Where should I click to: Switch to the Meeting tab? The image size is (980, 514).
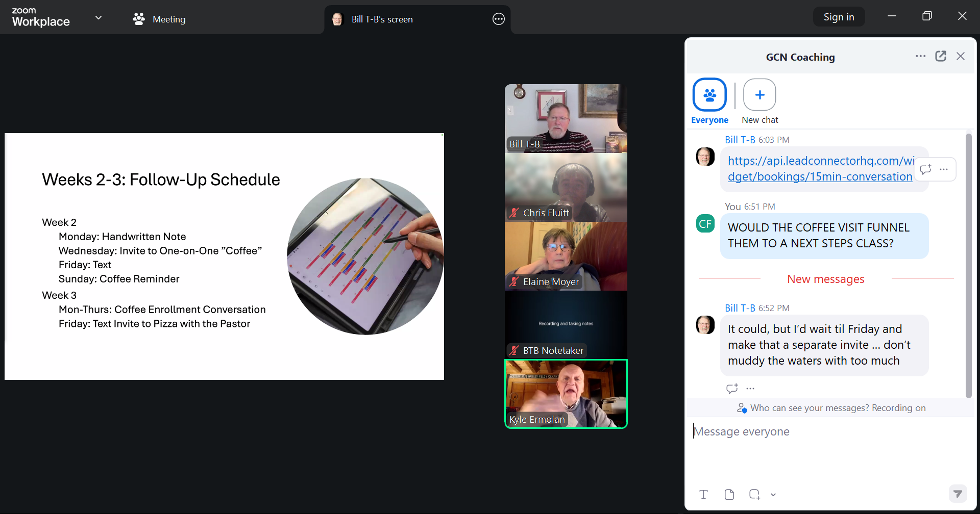click(x=159, y=19)
